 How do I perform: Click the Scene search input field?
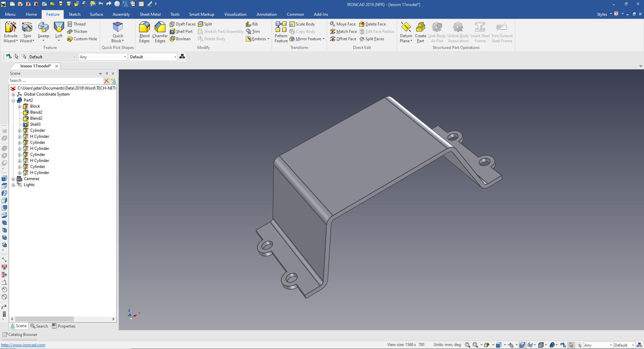tap(56, 81)
